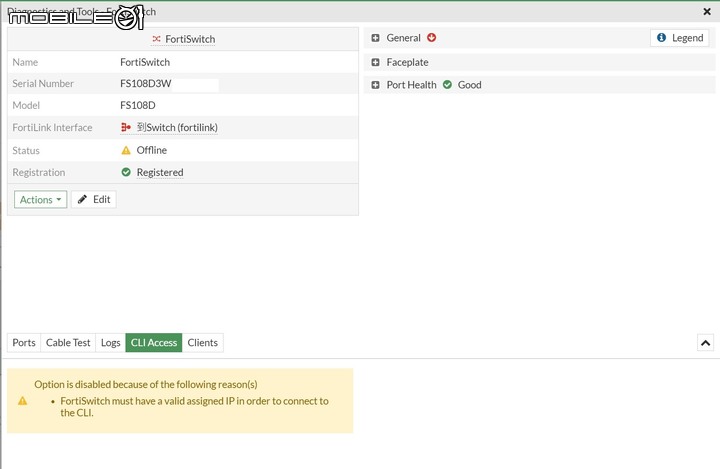
Task: Click the red FortiLink interface icon
Action: 126,127
